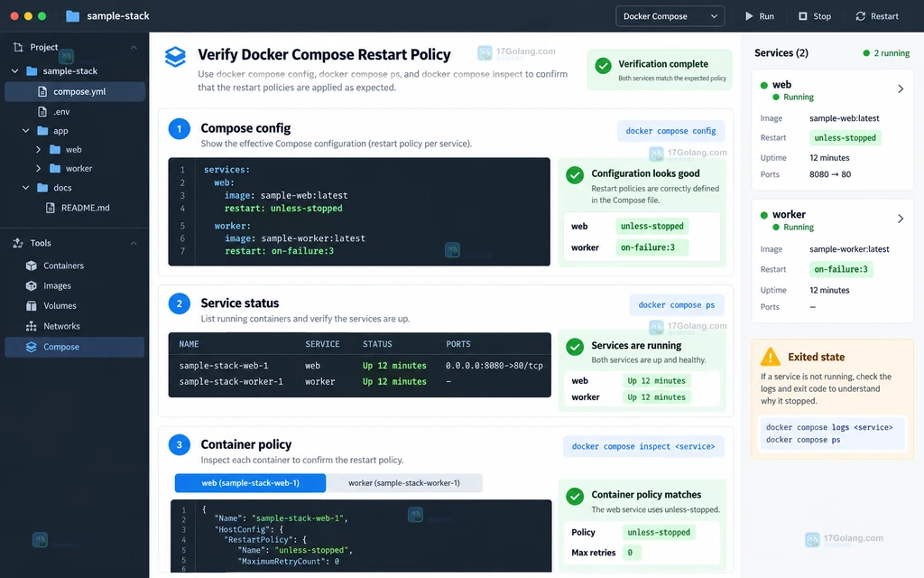Click unless-stopped badge in web service card
924x578 pixels.
point(845,138)
